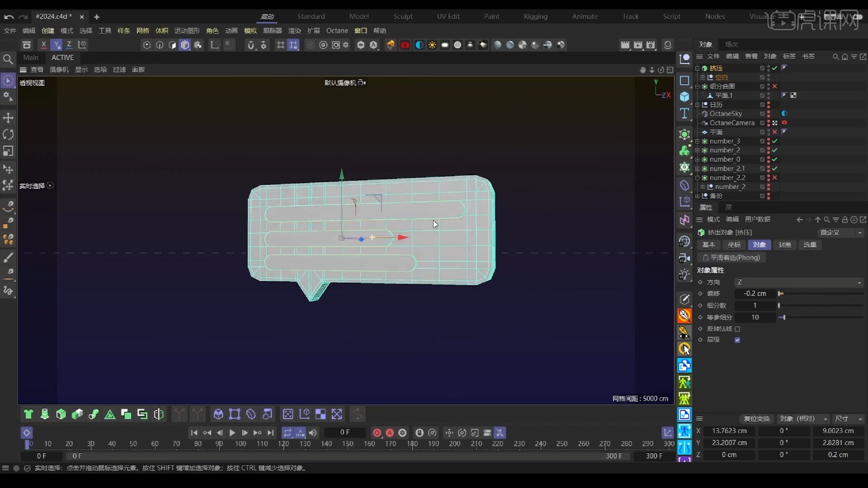Screen dimensions: 868x488
Task: Select the Move tool in left toolbar
Action: (x=8, y=118)
